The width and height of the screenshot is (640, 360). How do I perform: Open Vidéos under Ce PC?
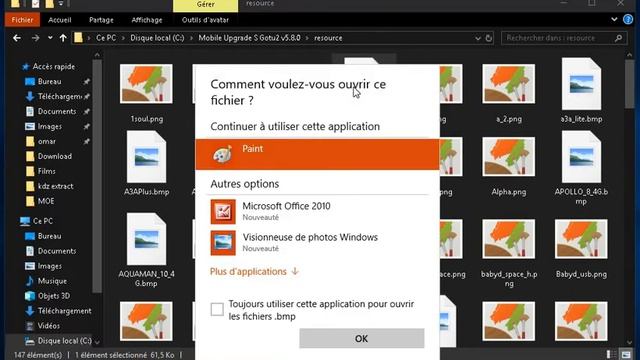[48, 326]
